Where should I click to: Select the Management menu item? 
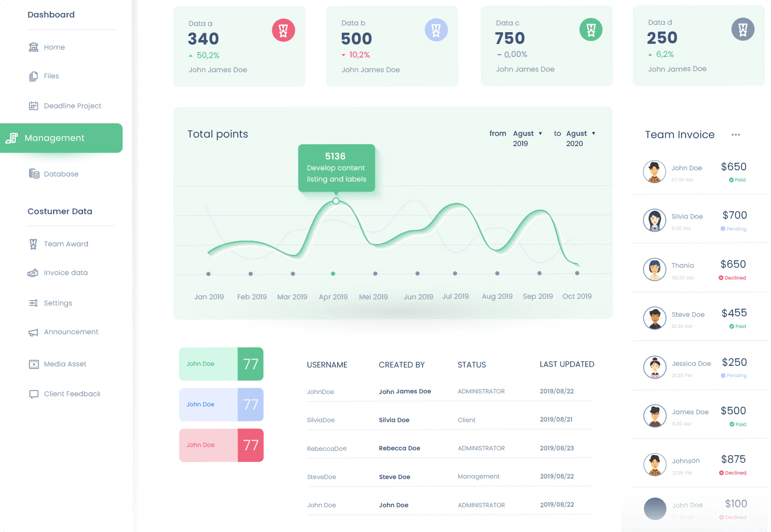[61, 138]
